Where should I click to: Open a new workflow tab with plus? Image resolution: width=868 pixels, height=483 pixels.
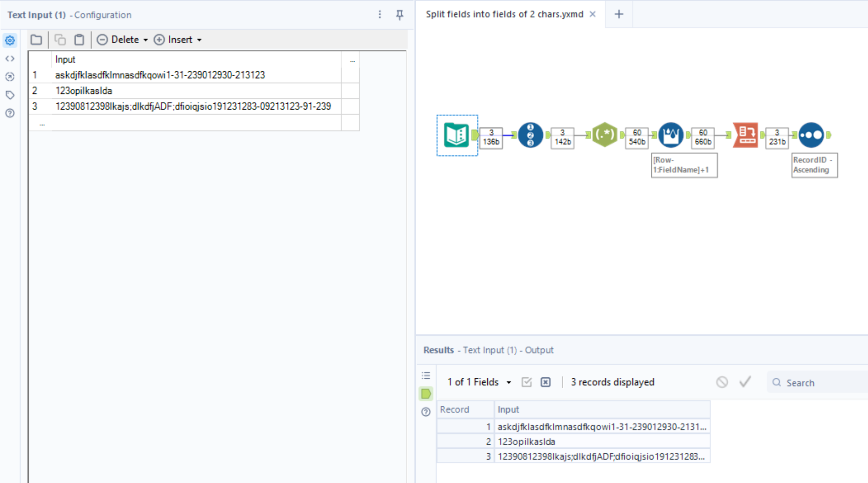pos(619,14)
